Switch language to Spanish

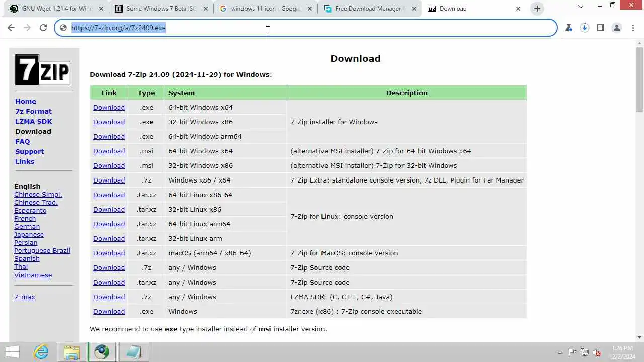click(x=27, y=258)
